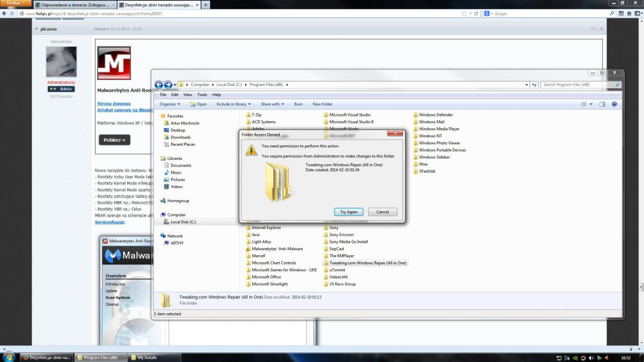
Task: Open Desktop in Favorites
Action: pyautogui.click(x=178, y=130)
